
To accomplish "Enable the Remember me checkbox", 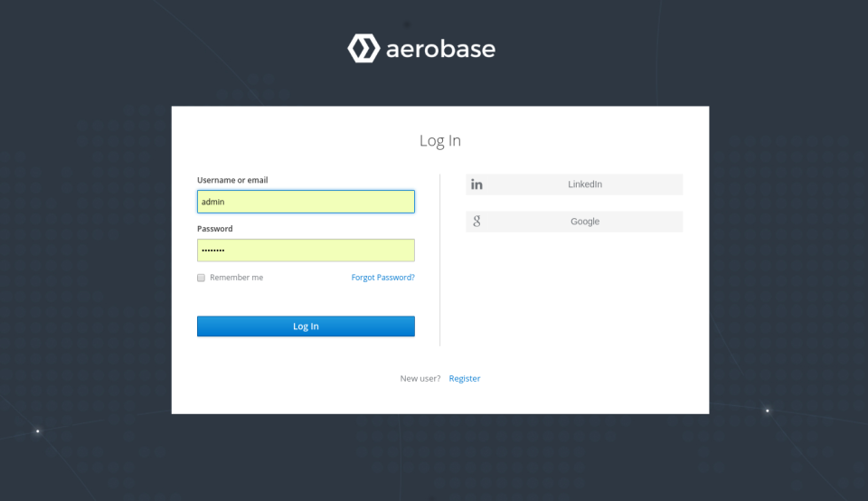I will click(202, 278).
